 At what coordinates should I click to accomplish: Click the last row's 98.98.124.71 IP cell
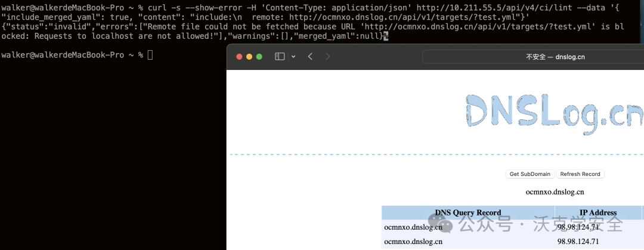point(598,242)
